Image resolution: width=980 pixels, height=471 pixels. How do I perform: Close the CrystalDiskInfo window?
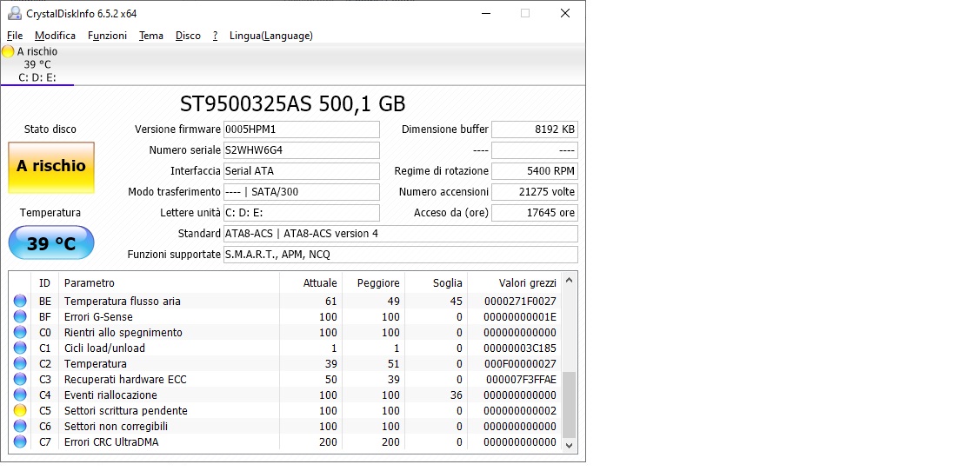click(x=565, y=13)
